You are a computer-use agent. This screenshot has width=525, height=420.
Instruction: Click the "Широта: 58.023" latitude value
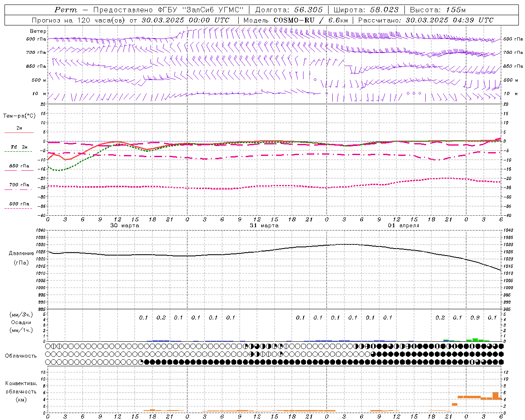(x=366, y=10)
